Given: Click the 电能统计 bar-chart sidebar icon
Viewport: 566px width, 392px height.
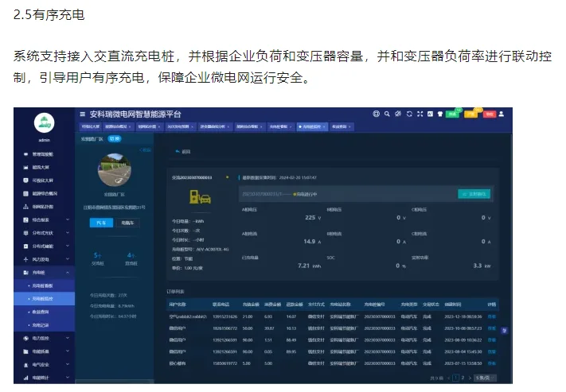Looking at the screenshot, I should click(25, 378).
